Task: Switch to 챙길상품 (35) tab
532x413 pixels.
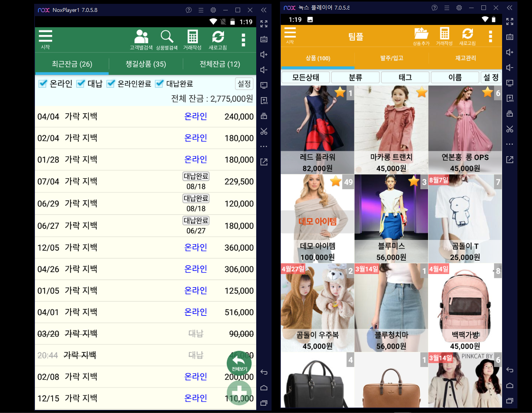Action: pos(146,64)
